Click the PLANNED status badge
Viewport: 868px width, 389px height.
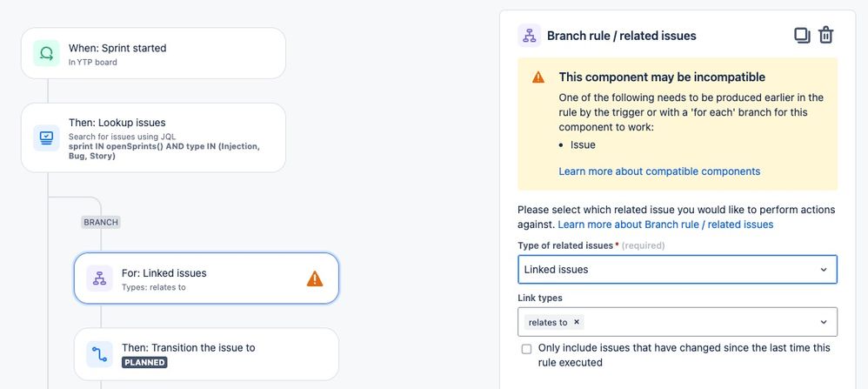pyautogui.click(x=144, y=362)
